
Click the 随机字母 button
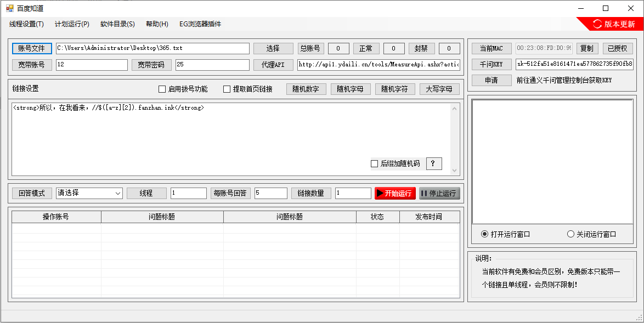click(x=351, y=89)
